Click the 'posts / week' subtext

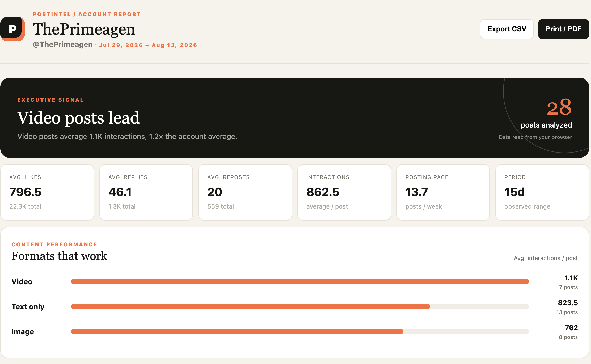[x=424, y=206]
